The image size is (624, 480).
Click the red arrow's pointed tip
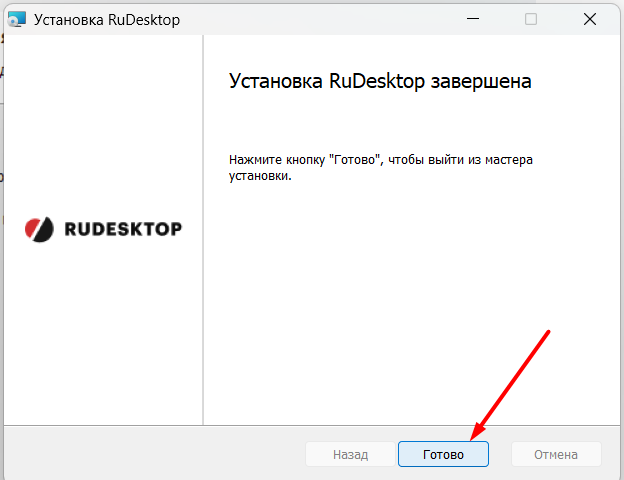point(474,436)
